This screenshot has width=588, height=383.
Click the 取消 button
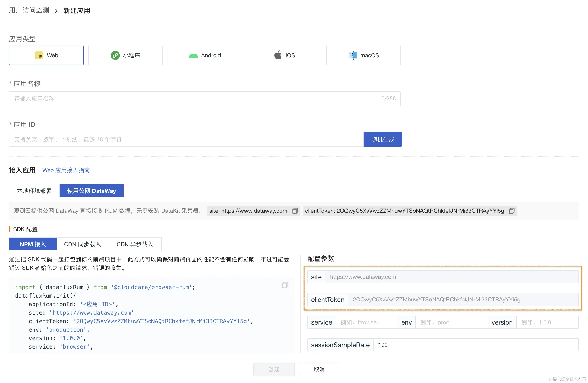pos(319,370)
